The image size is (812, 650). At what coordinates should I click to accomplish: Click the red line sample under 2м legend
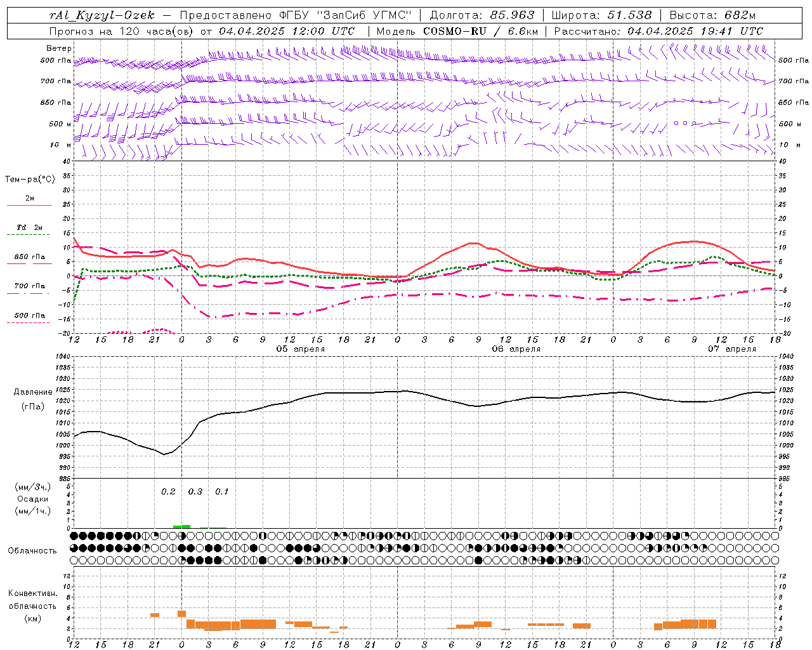30,206
